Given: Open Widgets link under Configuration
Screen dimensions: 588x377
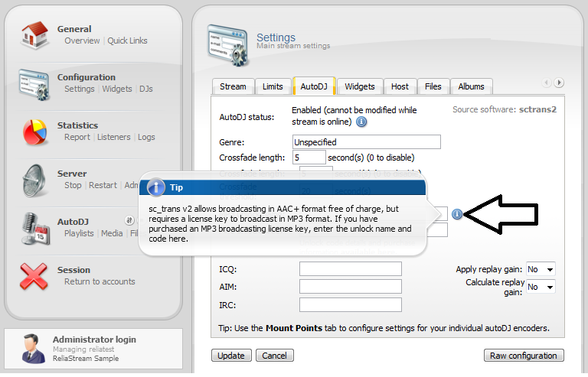Looking at the screenshot, I should coord(117,89).
